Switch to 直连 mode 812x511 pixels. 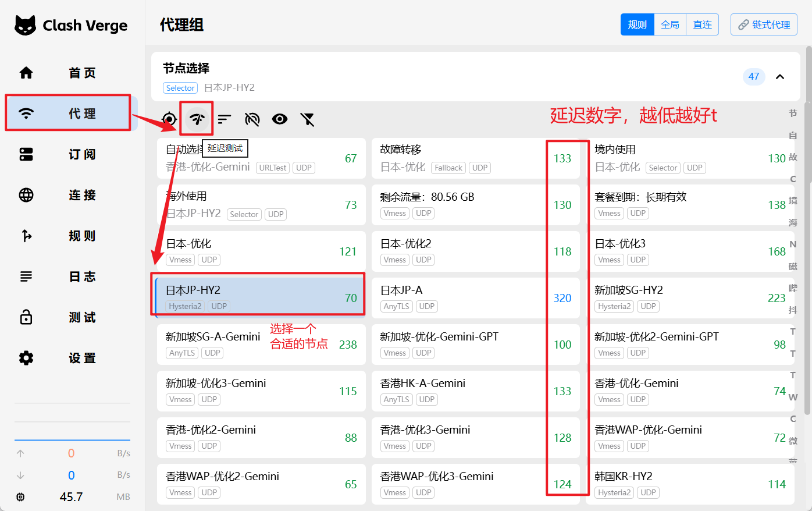pyautogui.click(x=702, y=24)
